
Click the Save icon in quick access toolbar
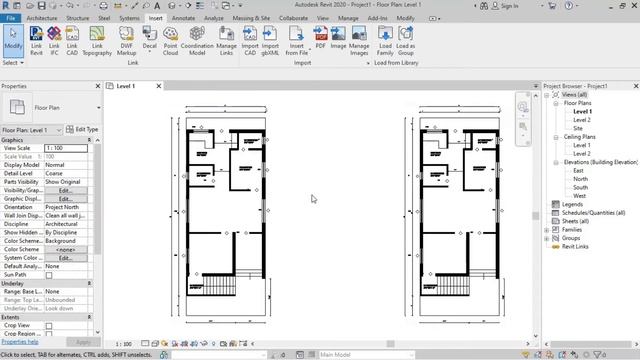pos(42,6)
